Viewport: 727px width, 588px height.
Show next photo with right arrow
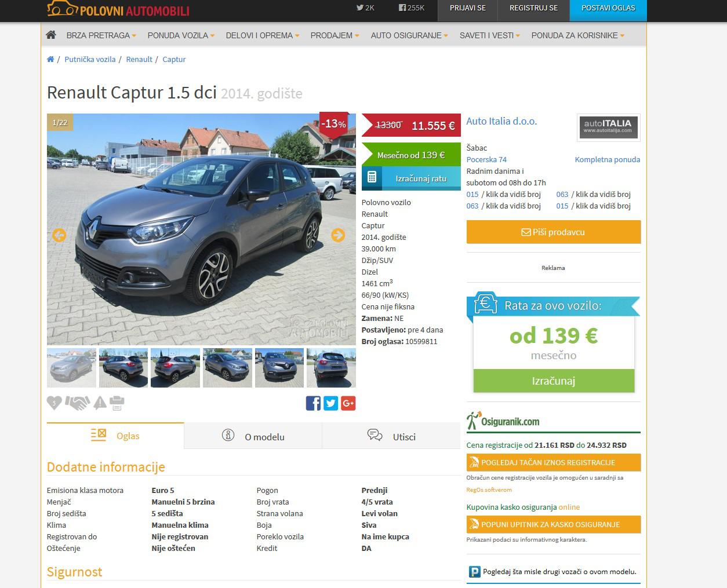[x=338, y=235]
